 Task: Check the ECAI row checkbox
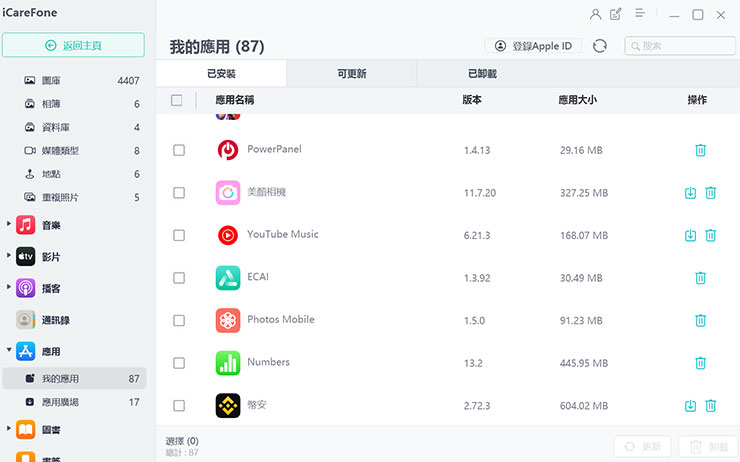[x=179, y=278]
